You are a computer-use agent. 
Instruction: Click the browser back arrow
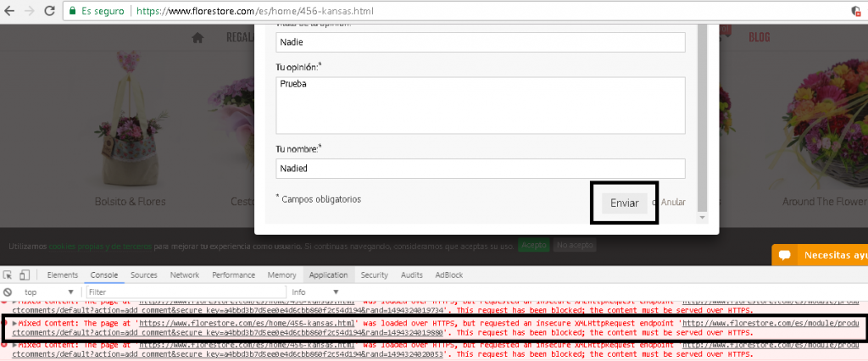coord(9,10)
